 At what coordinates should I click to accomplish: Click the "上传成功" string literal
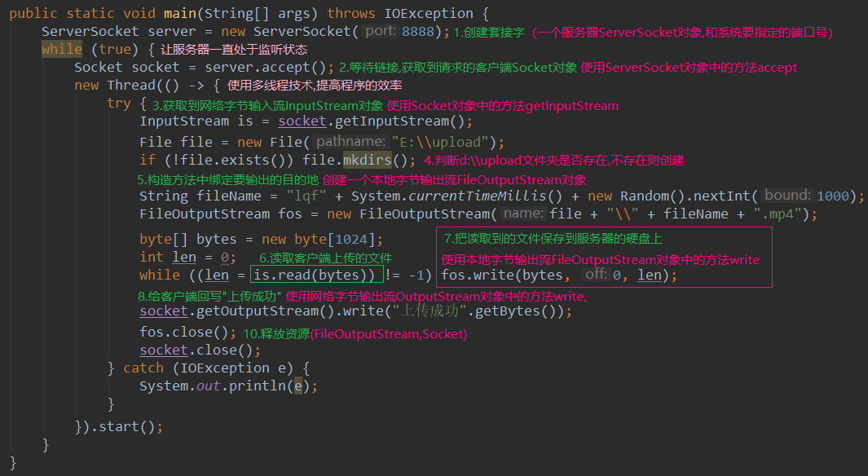(429, 311)
